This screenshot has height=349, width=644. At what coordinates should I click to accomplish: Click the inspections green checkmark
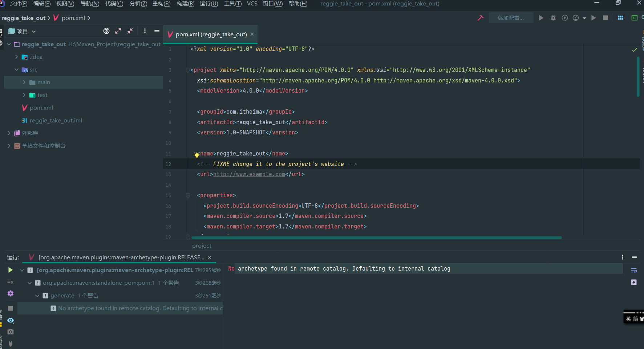tap(635, 50)
